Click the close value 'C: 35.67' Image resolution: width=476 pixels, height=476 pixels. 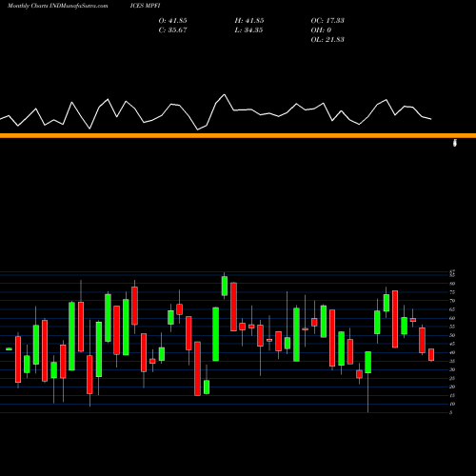(172, 30)
